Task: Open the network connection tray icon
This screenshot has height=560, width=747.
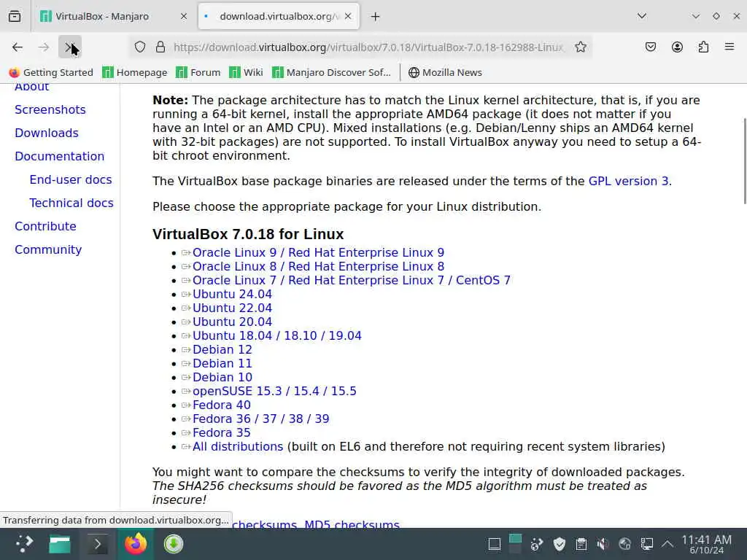Action: tap(646, 544)
